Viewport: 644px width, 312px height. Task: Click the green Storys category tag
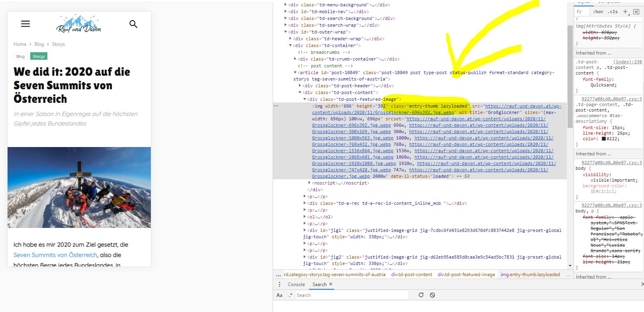coord(39,57)
